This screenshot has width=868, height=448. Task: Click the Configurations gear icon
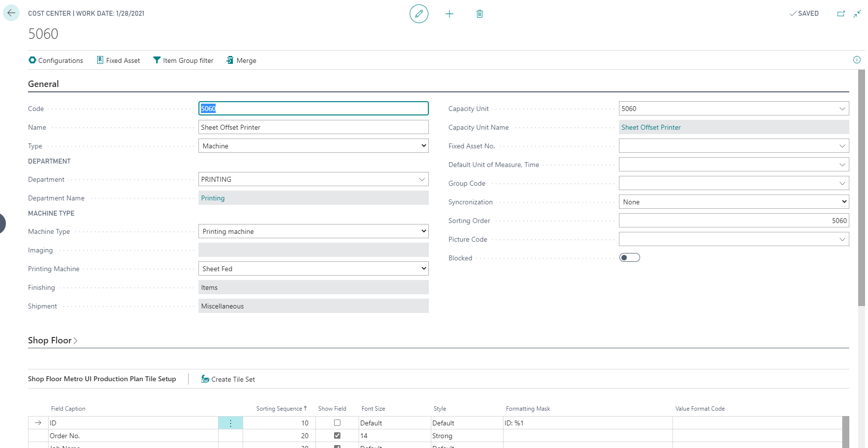pos(32,60)
